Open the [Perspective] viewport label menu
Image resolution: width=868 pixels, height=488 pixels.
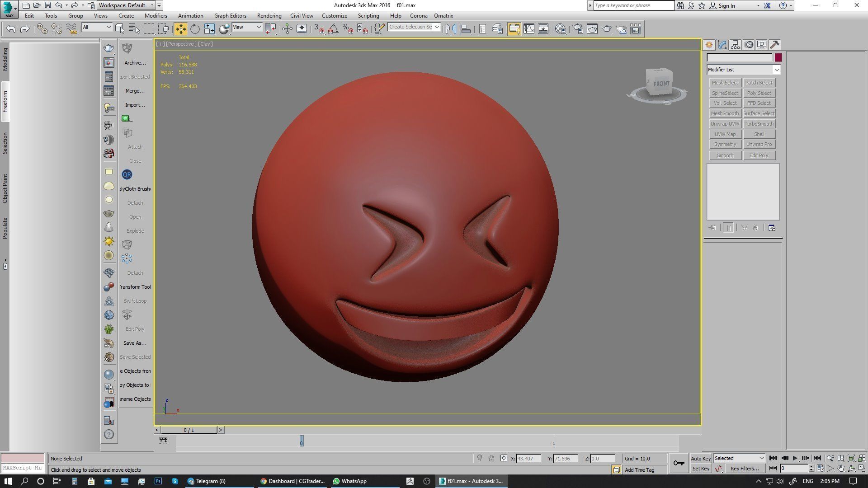(181, 44)
